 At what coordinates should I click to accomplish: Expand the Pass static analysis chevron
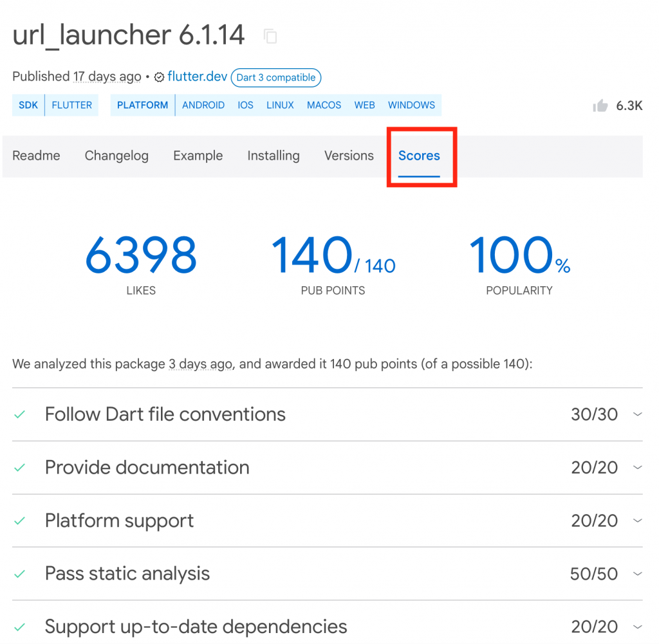tap(638, 573)
